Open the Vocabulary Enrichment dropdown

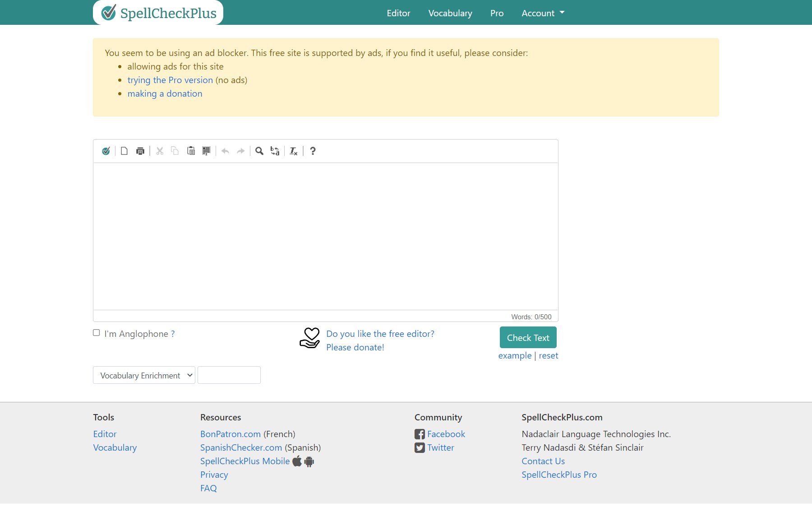click(144, 375)
